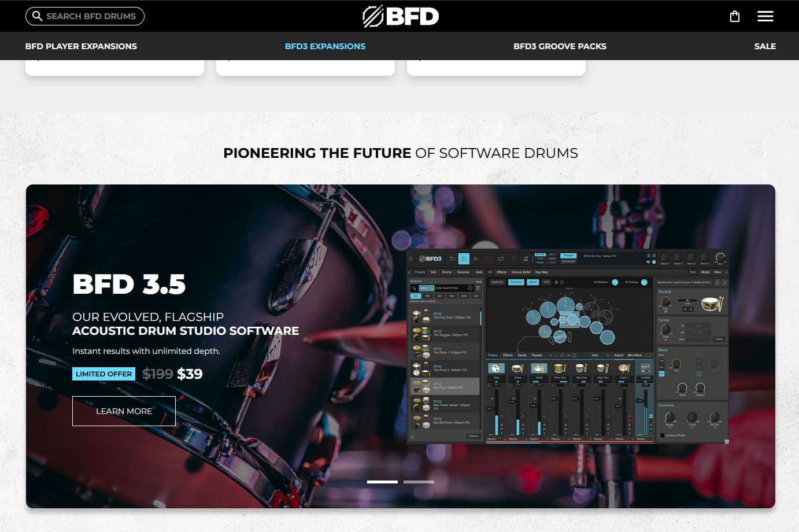799x532 pixels.
Task: Click the magnifier icon in search bar
Action: tap(37, 16)
